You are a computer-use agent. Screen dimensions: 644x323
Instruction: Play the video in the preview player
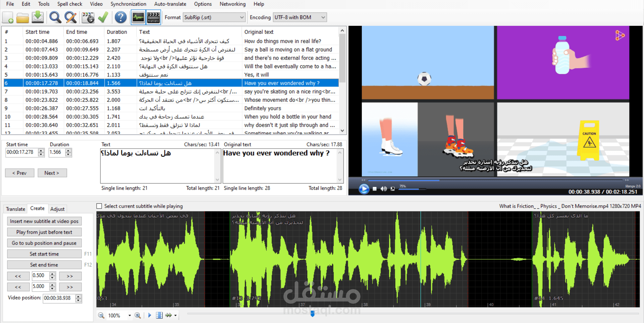point(364,189)
